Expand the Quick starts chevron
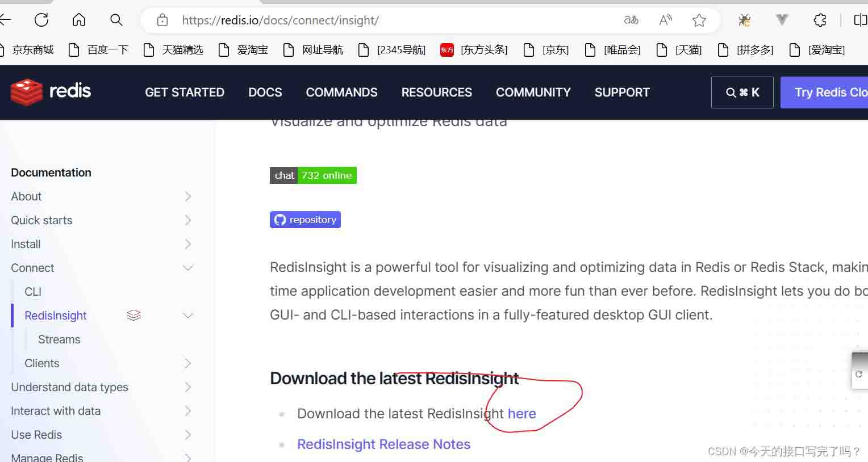Viewport: 868px width, 462px height. pyautogui.click(x=188, y=220)
